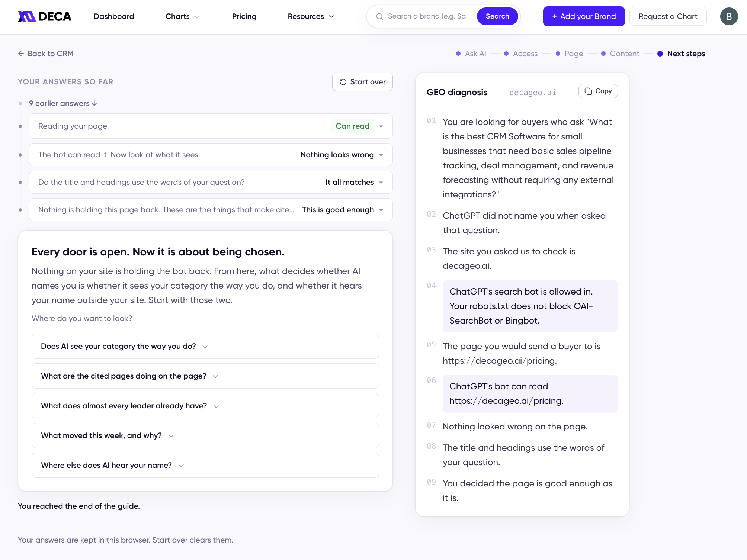Jump to the Access step
This screenshot has height=560, width=747.
pyautogui.click(x=521, y=54)
